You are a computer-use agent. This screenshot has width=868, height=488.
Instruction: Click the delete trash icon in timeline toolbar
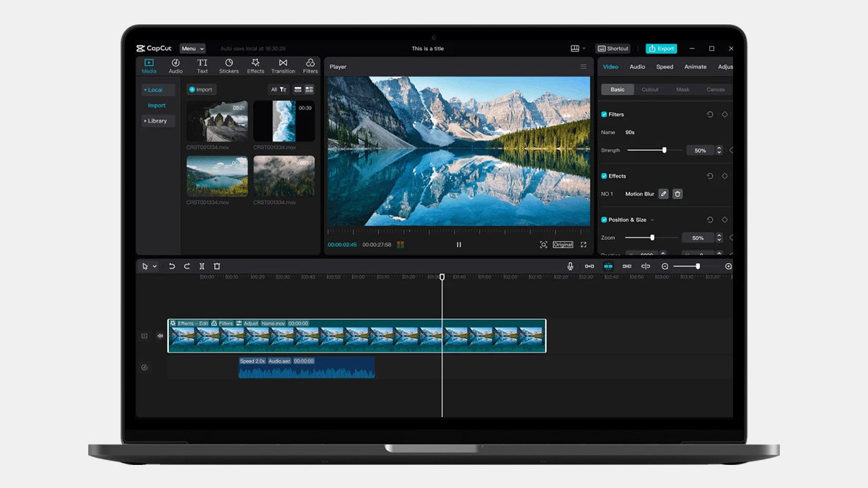point(217,266)
